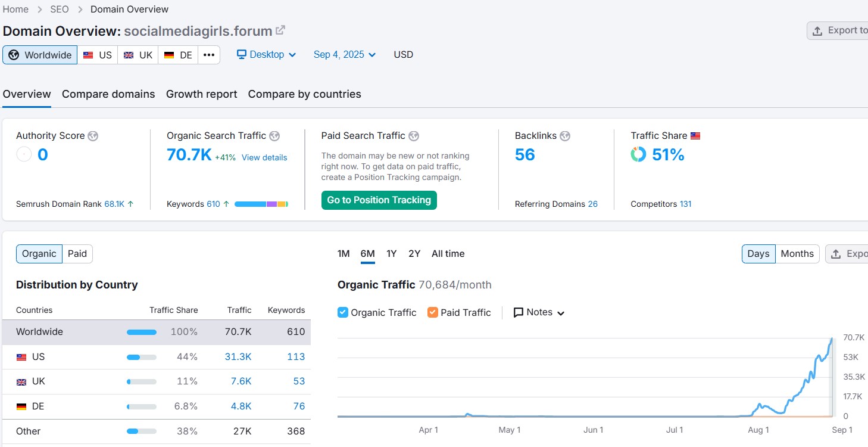Uncheck the Organic Traffic checkbox
This screenshot has width=868, height=447.
pos(343,312)
